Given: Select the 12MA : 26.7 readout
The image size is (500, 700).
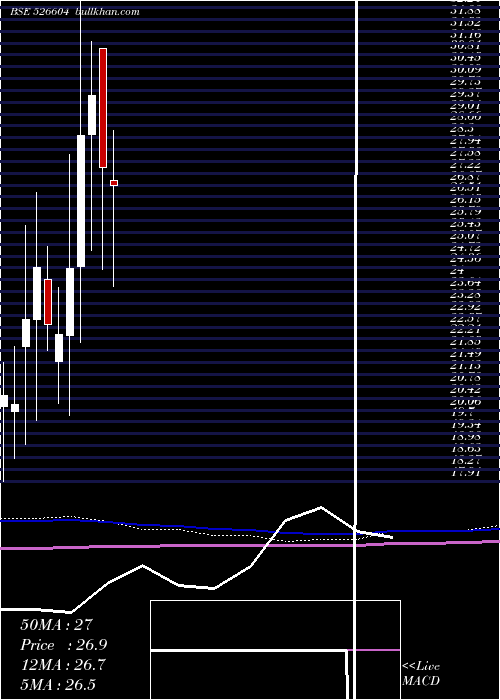Looking at the screenshot, I should [63, 665].
